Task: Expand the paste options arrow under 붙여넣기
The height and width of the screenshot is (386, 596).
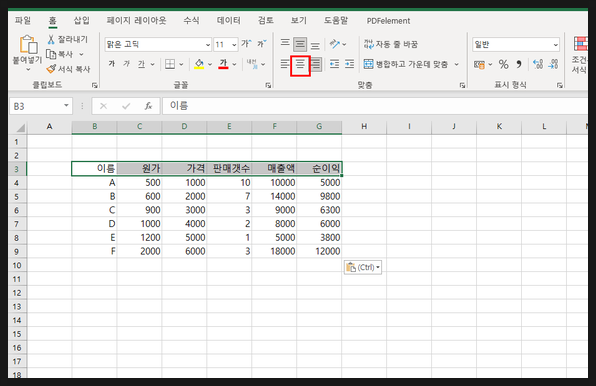Action: point(28,70)
